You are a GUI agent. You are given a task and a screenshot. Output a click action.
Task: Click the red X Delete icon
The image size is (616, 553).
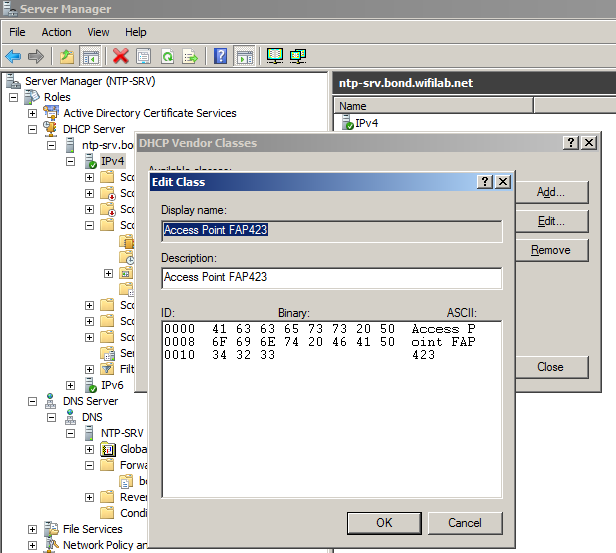(121, 56)
